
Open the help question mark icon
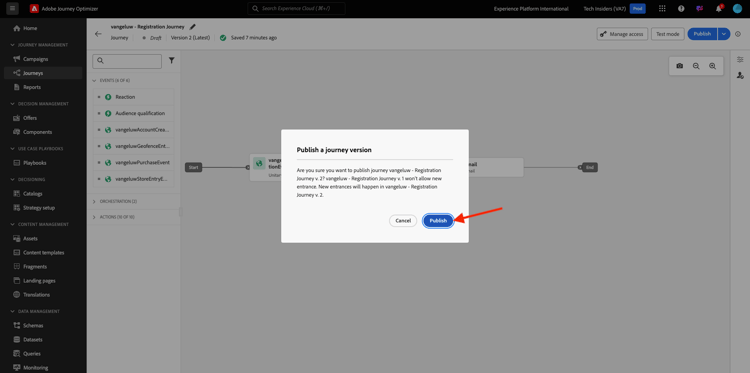681,9
